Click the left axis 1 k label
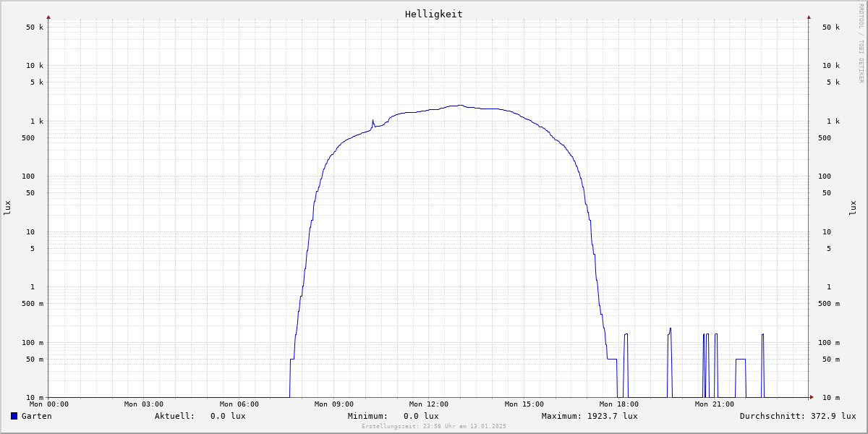Image resolution: width=868 pixels, height=434 pixels. pyautogui.click(x=38, y=122)
